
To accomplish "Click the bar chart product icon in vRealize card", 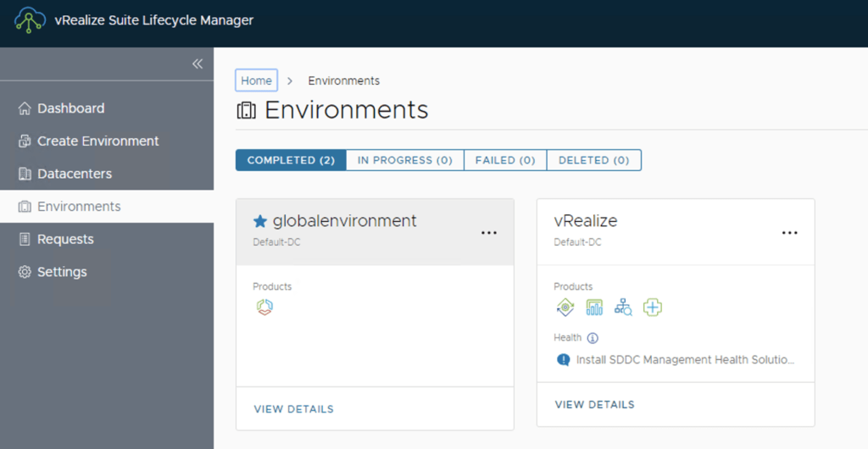I will pyautogui.click(x=594, y=308).
